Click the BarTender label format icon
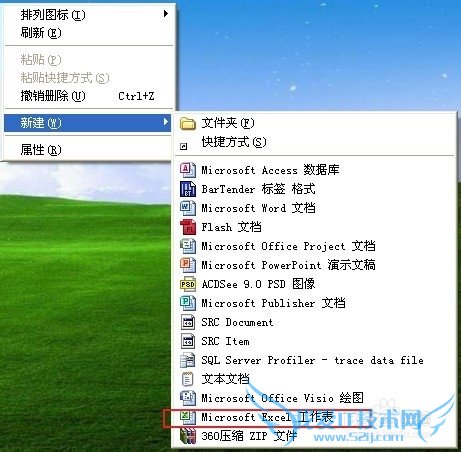This screenshot has width=461, height=452. 188,189
